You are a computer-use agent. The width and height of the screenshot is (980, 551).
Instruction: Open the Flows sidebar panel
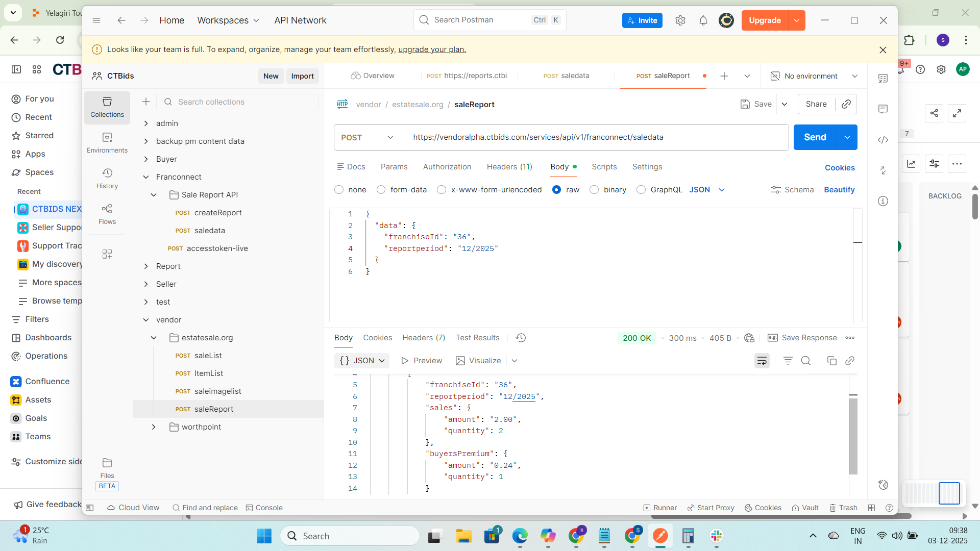click(x=107, y=214)
